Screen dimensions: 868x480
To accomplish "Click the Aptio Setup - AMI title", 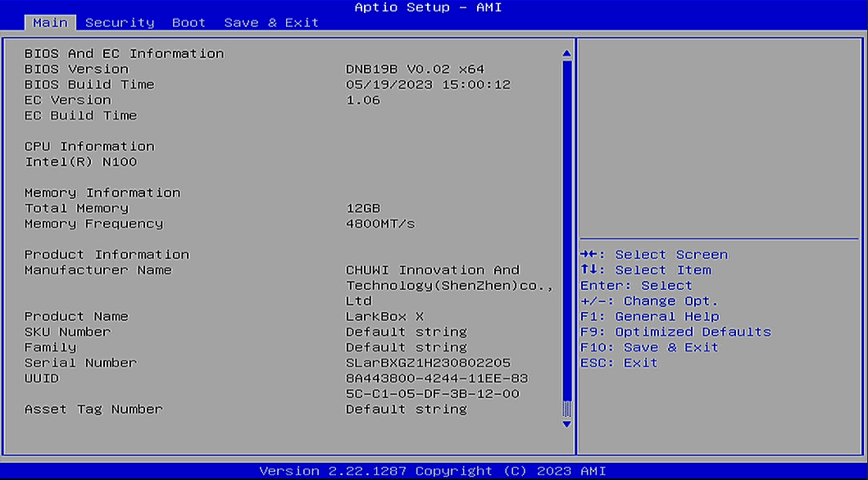I will tap(428, 7).
